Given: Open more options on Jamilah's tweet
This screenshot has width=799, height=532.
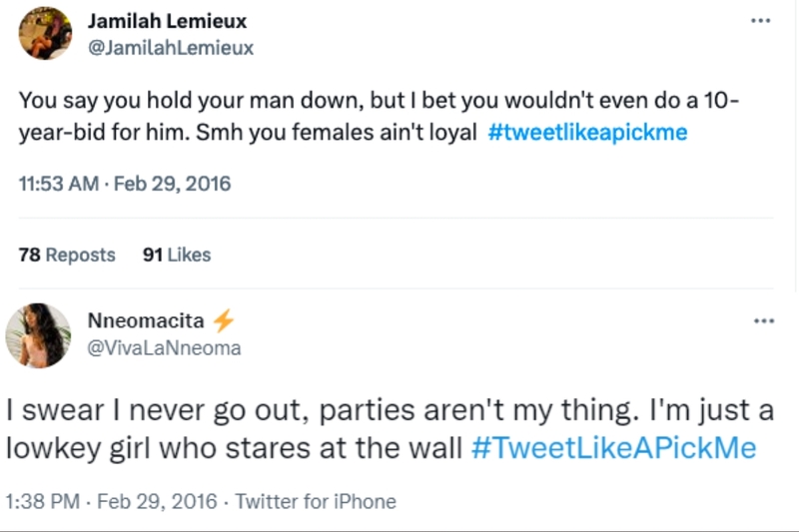Looking at the screenshot, I should 760,21.
